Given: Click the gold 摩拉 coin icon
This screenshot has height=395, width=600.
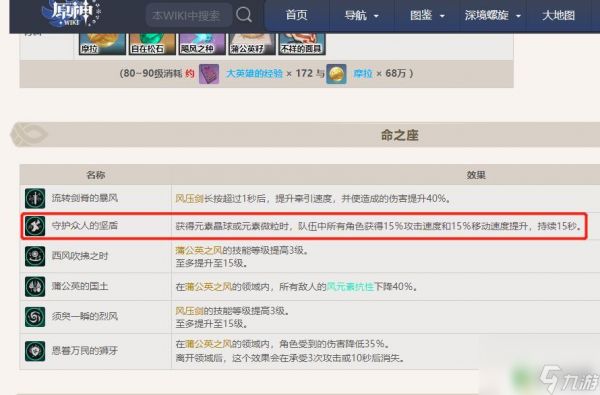Looking at the screenshot, I should 336,74.
